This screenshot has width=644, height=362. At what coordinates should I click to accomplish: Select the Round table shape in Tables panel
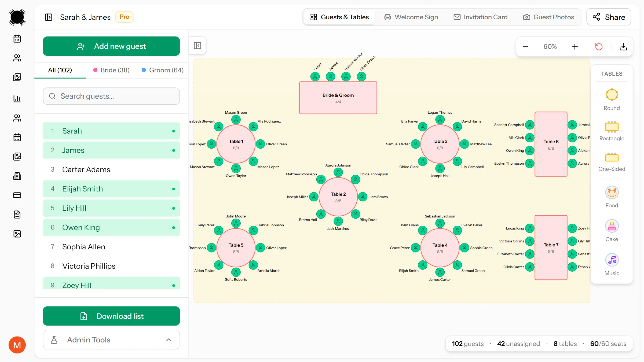pyautogui.click(x=612, y=100)
